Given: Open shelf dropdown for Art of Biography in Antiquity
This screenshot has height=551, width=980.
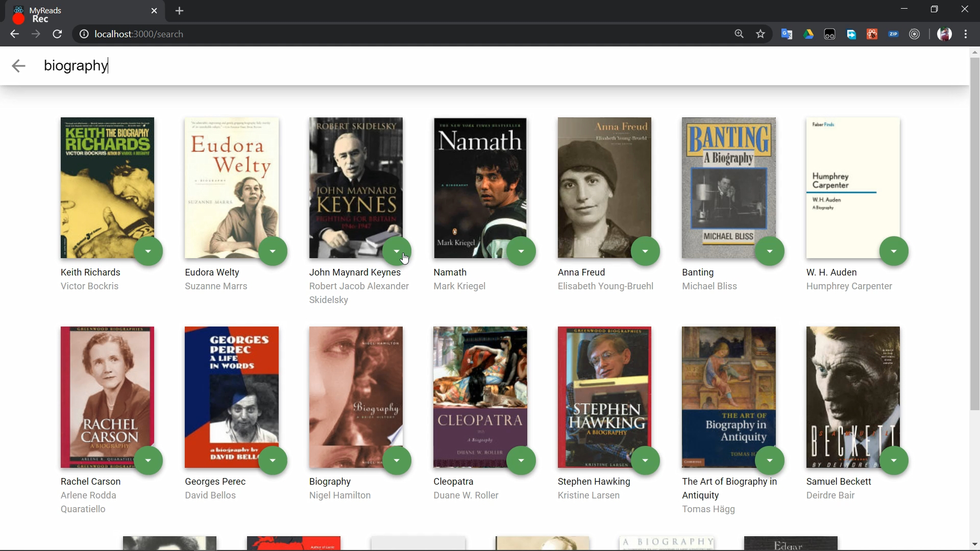Looking at the screenshot, I should [x=770, y=461].
